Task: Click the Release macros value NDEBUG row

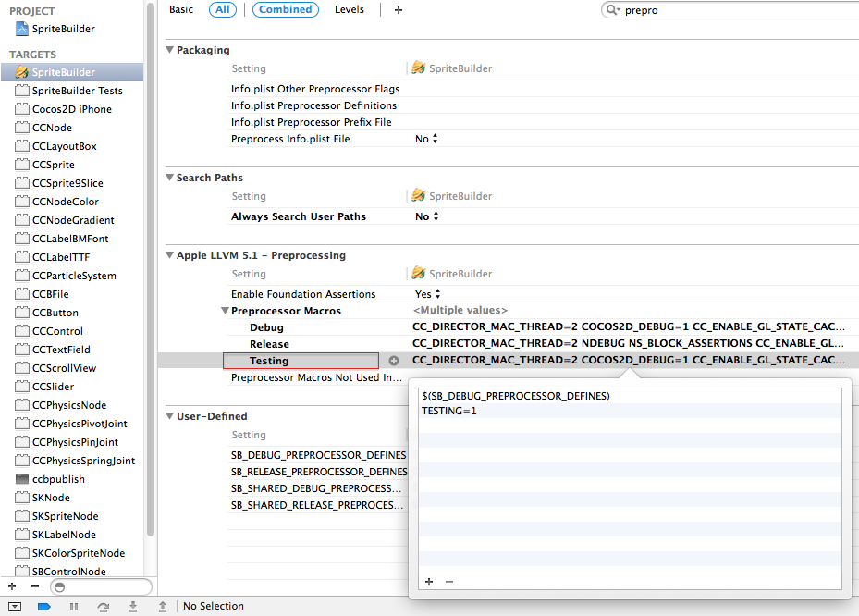Action: coord(629,343)
